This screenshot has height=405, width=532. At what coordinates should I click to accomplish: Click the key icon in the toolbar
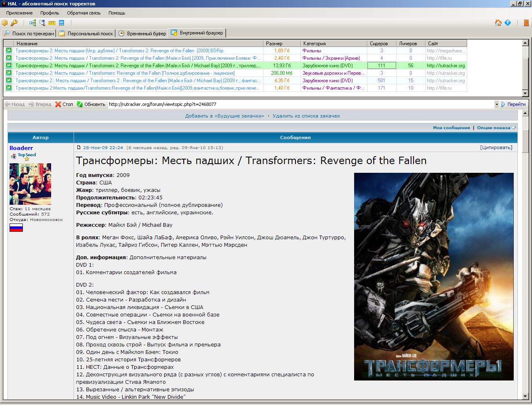click(x=14, y=23)
